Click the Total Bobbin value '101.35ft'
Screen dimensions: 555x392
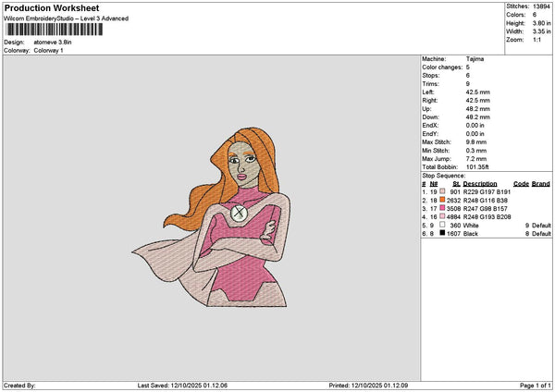pos(477,167)
